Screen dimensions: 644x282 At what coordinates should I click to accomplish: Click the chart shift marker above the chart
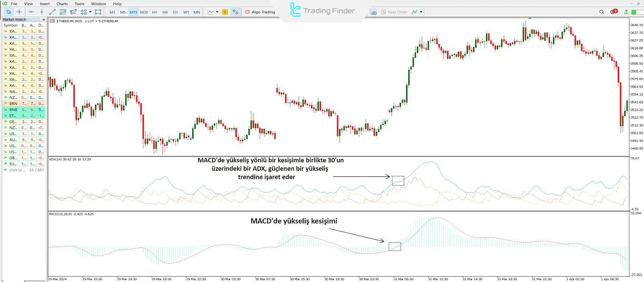pos(530,19)
